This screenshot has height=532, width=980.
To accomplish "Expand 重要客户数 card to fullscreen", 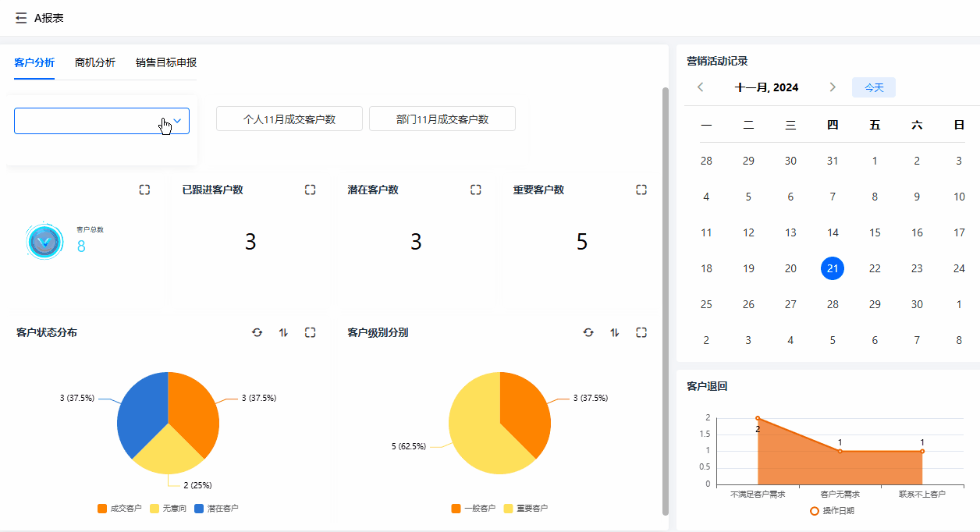I will tap(641, 190).
